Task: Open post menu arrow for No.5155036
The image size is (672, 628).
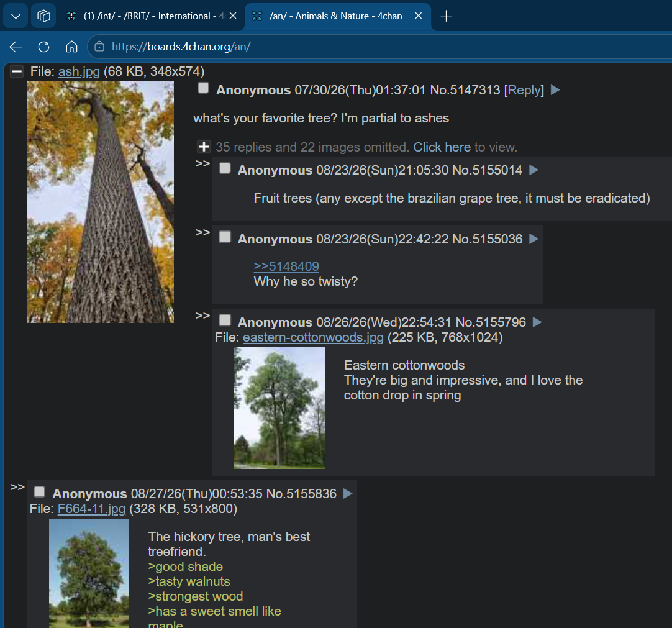Action: coord(534,239)
